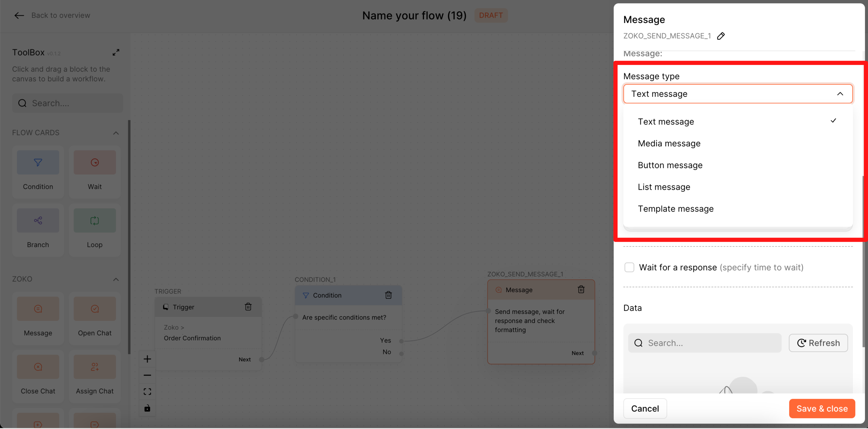Click the Message node description text
This screenshot has width=868, height=429.
(530, 321)
